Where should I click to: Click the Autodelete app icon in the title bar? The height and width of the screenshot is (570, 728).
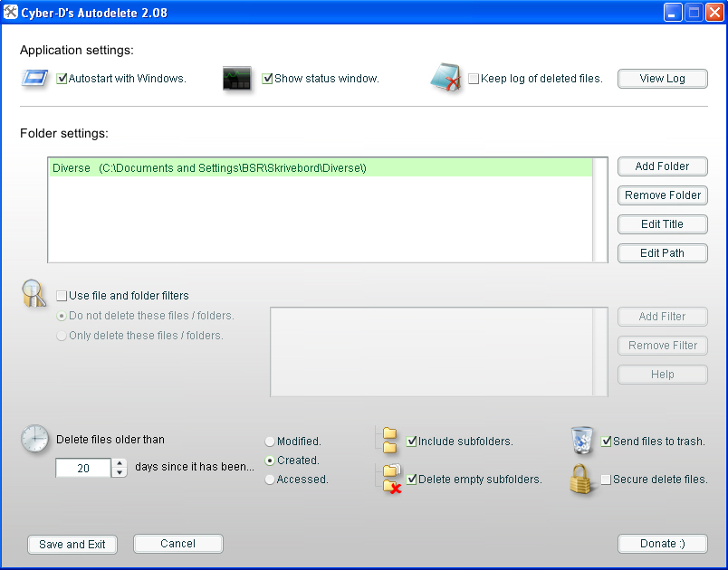pos(10,12)
